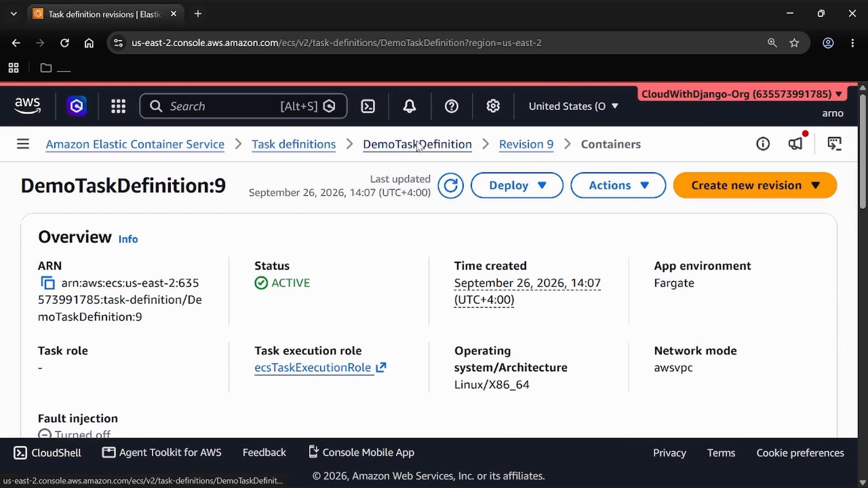The image size is (868, 488).
Task: Open the Chrome three-dot menu
Action: pos(853,43)
